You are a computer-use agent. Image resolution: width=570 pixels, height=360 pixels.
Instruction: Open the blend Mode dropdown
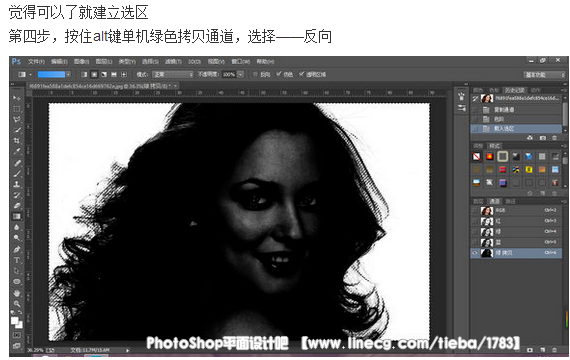click(x=173, y=74)
